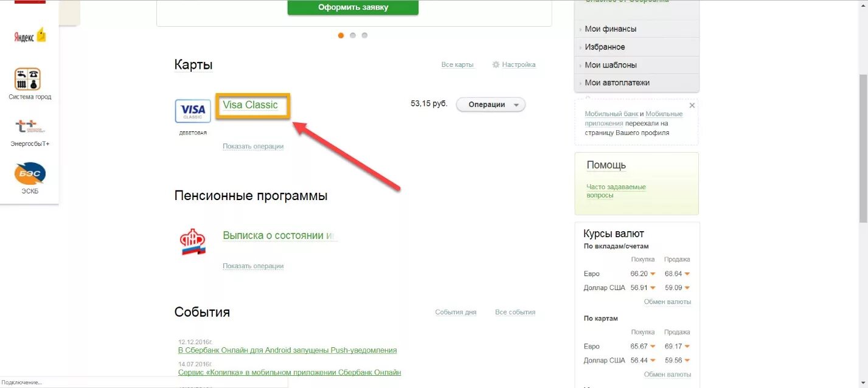Open the Помощь heading link

tap(606, 165)
